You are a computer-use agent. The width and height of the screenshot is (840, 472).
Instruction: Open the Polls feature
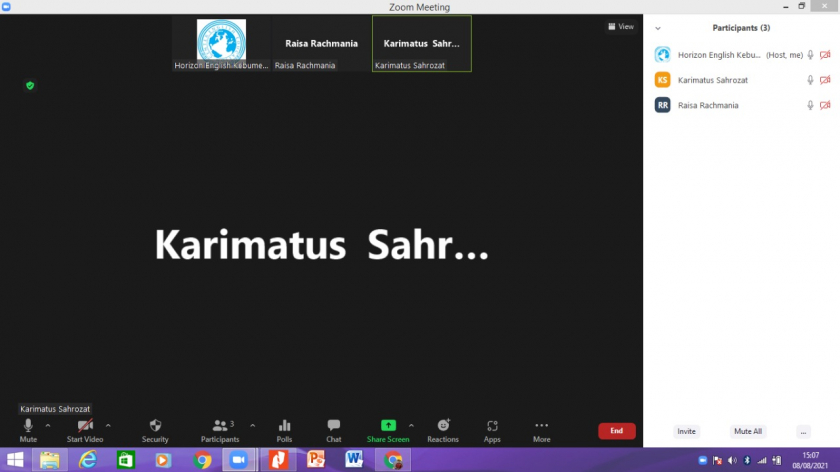(x=284, y=431)
